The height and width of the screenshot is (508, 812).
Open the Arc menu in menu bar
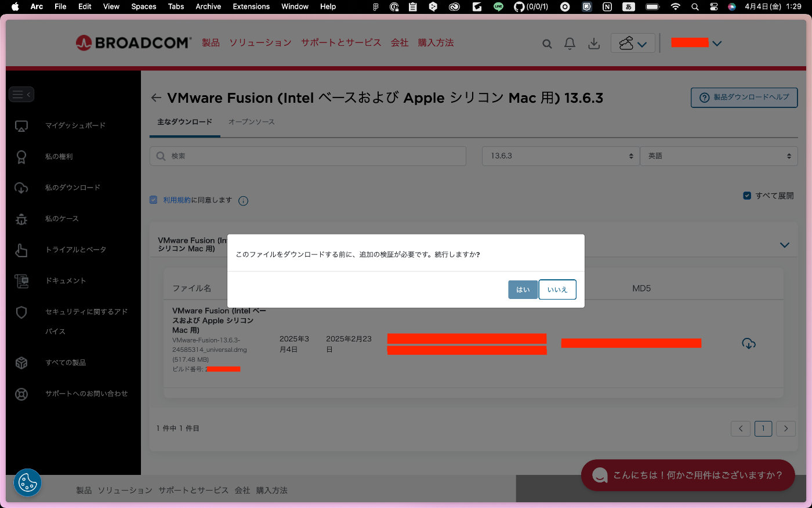(37, 6)
